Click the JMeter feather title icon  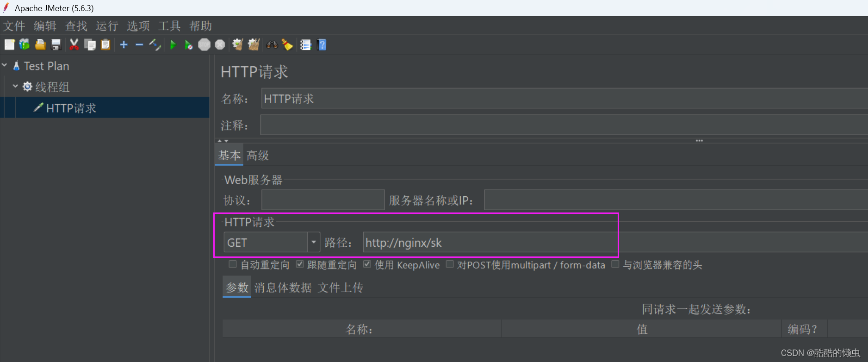coord(6,7)
